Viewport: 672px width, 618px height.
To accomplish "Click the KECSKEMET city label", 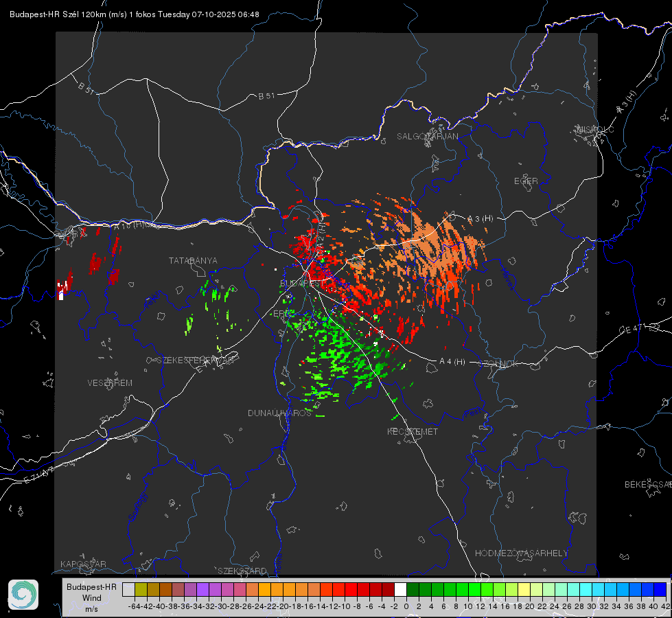I will (x=413, y=431).
